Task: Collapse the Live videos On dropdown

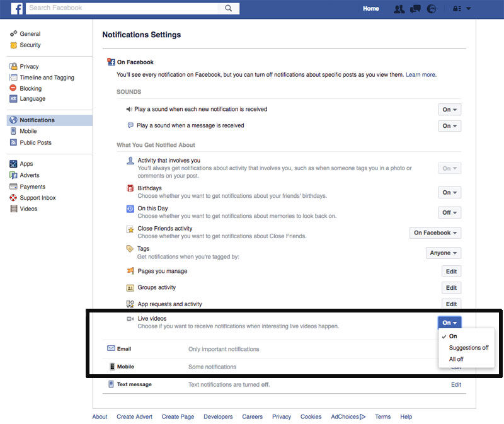Action: pyautogui.click(x=449, y=323)
